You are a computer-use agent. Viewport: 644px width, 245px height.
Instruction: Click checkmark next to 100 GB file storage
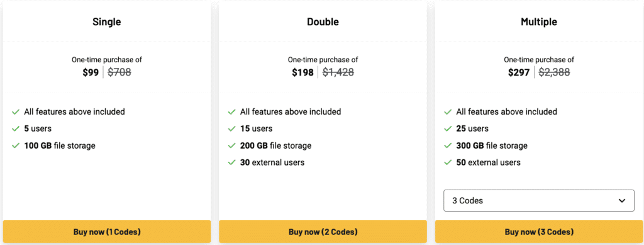click(x=16, y=145)
